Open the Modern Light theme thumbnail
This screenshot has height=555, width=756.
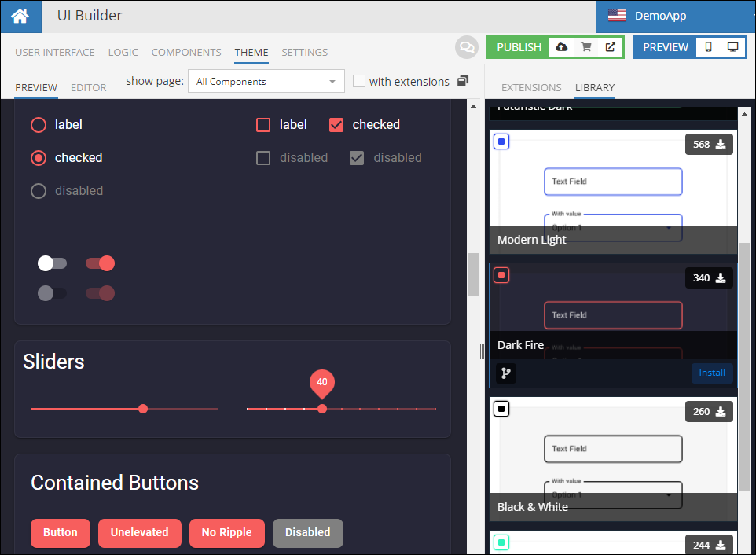(613, 192)
